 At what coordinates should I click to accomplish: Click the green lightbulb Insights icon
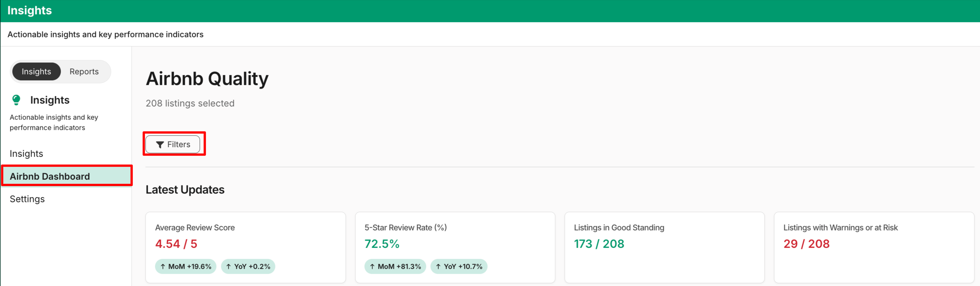click(x=16, y=100)
